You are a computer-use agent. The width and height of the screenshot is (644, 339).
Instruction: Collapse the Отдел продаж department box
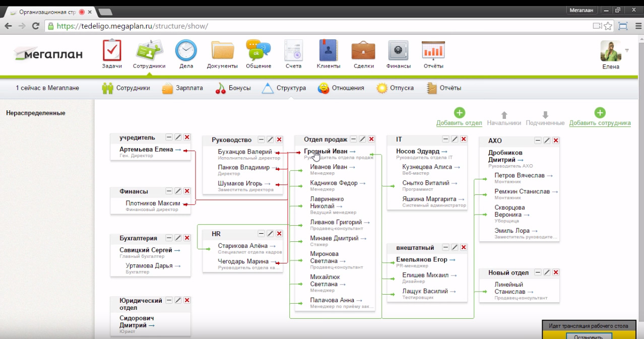coord(353,139)
